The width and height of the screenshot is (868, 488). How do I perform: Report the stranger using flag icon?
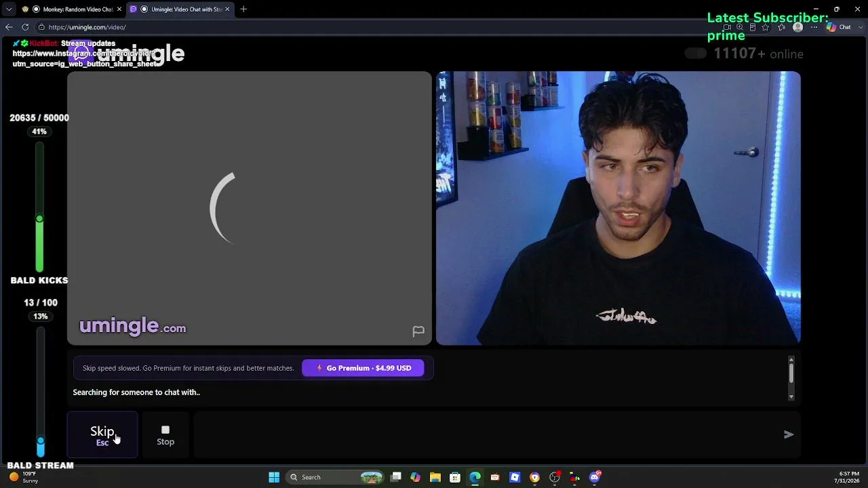coord(418,331)
